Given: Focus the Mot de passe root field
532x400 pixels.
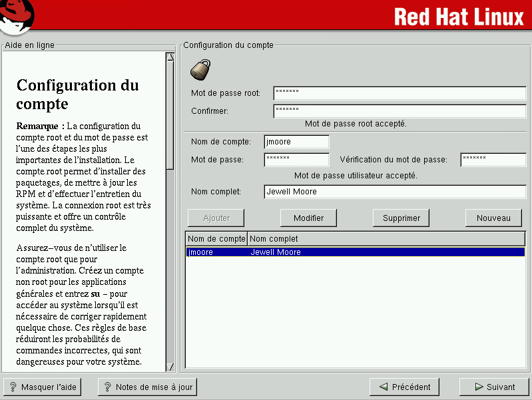Looking at the screenshot, I should pyautogui.click(x=399, y=93).
